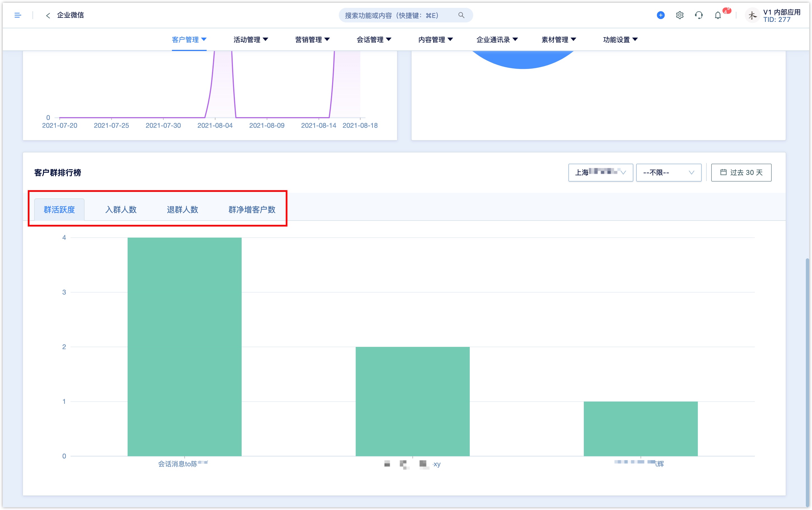Open the 会话管理 dropdown menu

[x=374, y=40]
